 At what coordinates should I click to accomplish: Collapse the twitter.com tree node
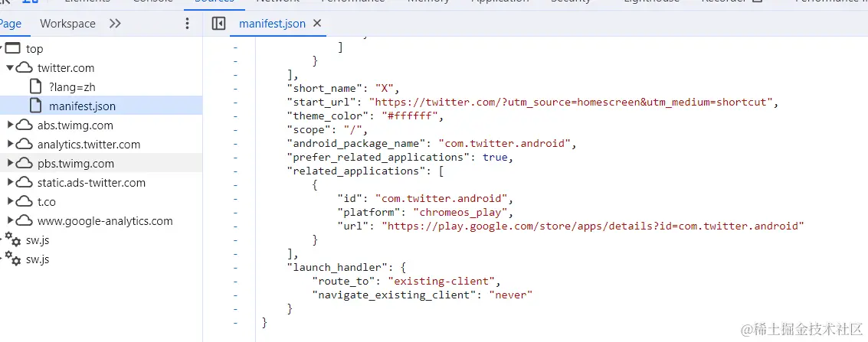(x=10, y=67)
